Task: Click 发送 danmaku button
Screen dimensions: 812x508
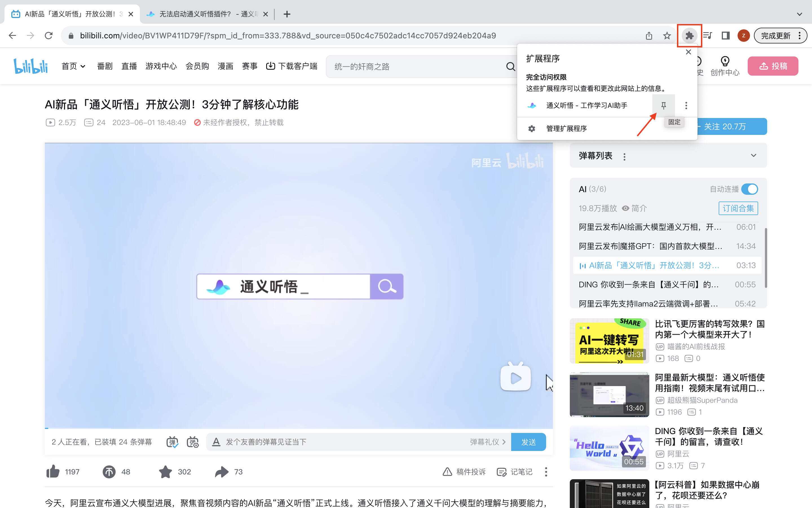Action: (x=528, y=442)
